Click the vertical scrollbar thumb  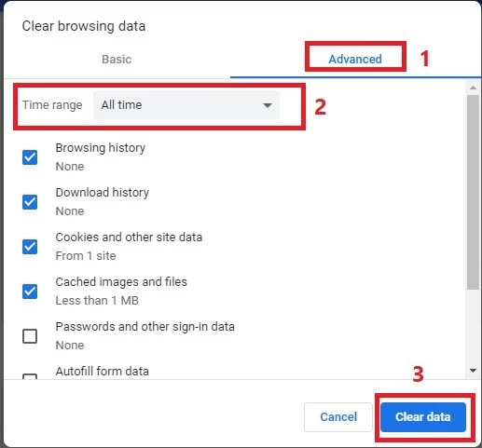pyautogui.click(x=473, y=193)
